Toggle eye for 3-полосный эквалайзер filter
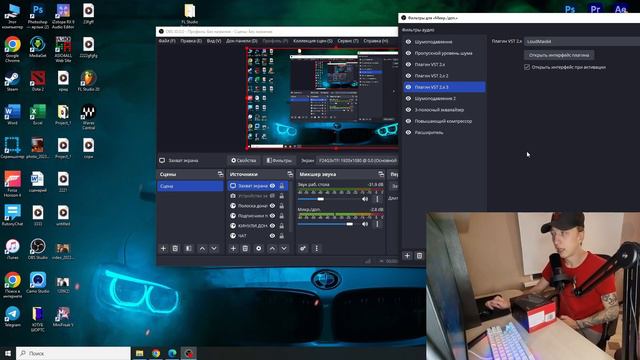Image resolution: width=640 pixels, height=360 pixels. [x=408, y=109]
